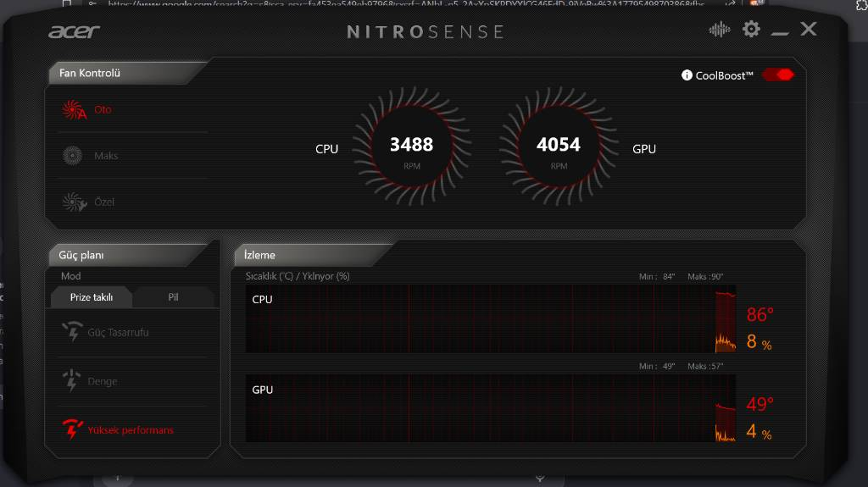
Task: Click the GPU fan RPM dial
Action: point(558,146)
